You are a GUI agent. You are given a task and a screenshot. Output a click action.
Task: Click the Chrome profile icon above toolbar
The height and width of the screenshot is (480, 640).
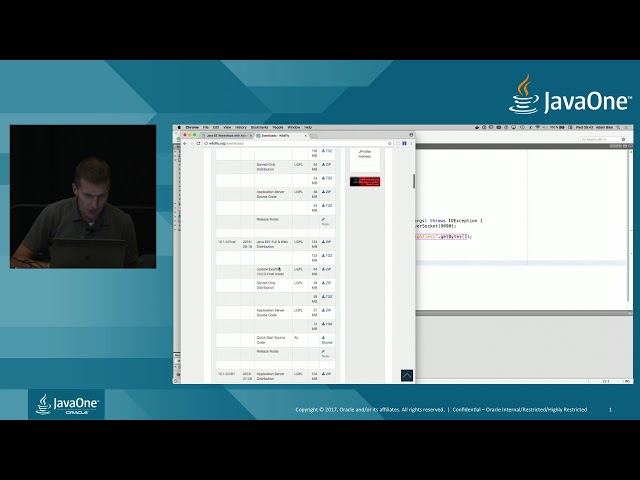click(x=411, y=135)
